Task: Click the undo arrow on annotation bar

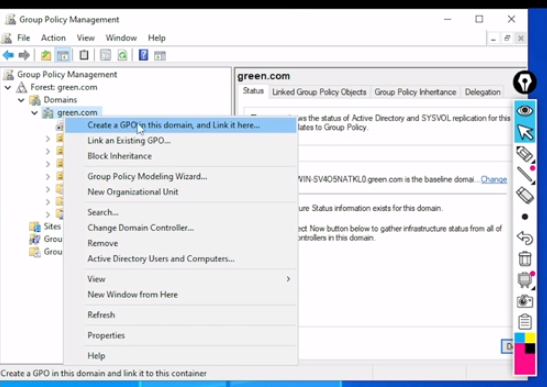Action: tap(525, 238)
